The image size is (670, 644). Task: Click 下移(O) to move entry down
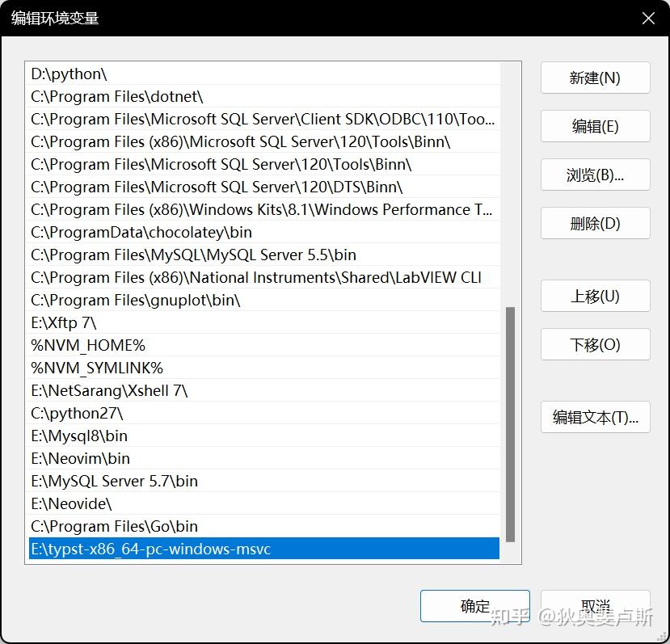pyautogui.click(x=595, y=344)
